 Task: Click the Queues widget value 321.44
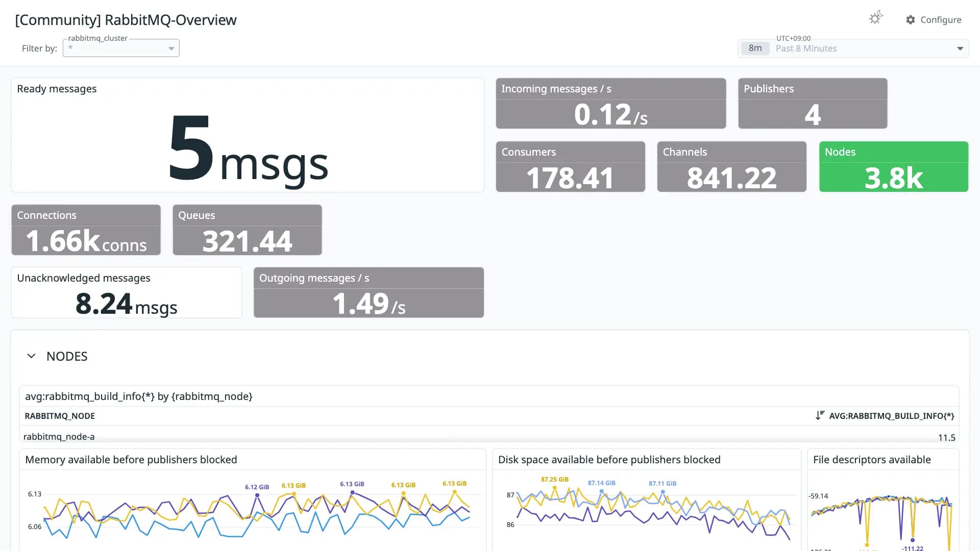(x=248, y=241)
